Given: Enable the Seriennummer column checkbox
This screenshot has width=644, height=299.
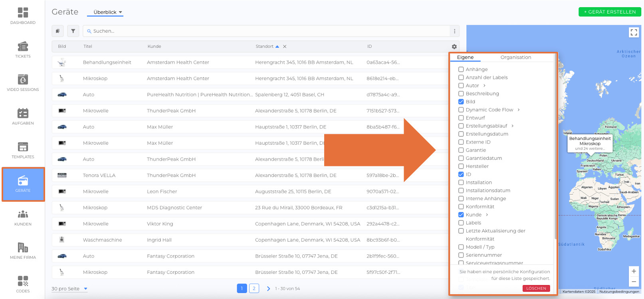Looking at the screenshot, I should coord(461,255).
